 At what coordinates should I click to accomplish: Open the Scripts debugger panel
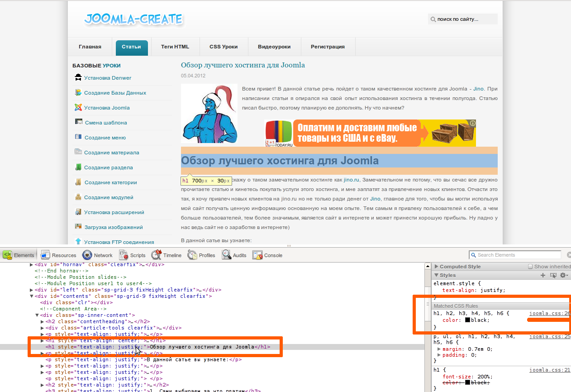click(x=133, y=255)
